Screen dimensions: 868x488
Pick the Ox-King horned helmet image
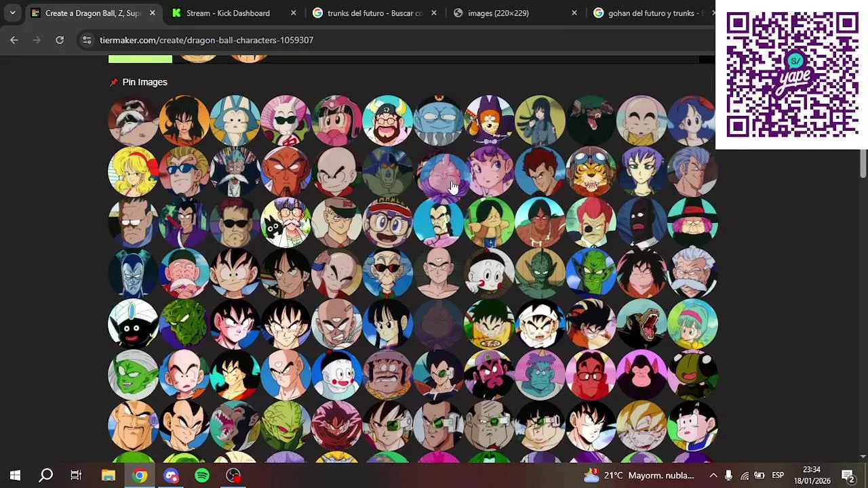pyautogui.click(x=388, y=121)
